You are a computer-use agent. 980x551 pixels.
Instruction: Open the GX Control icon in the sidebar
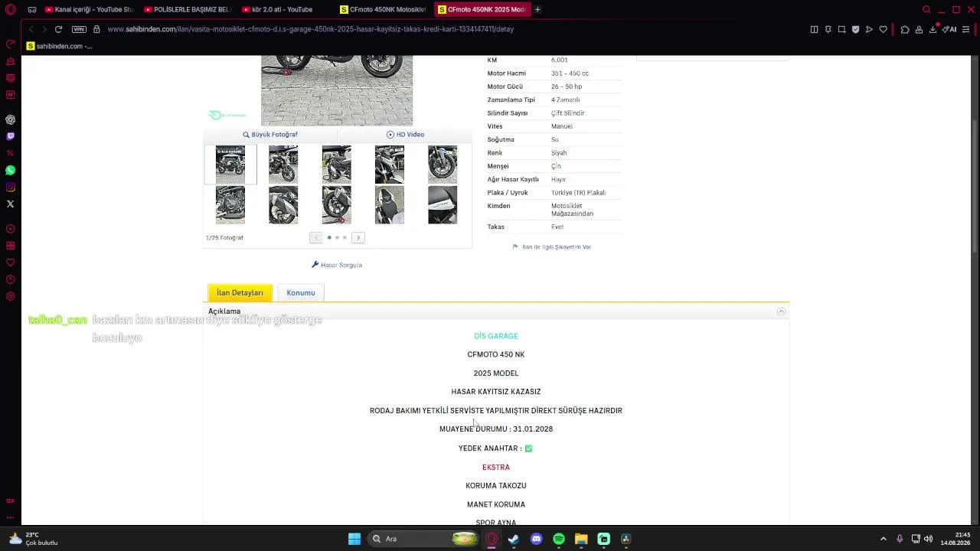pos(10,500)
